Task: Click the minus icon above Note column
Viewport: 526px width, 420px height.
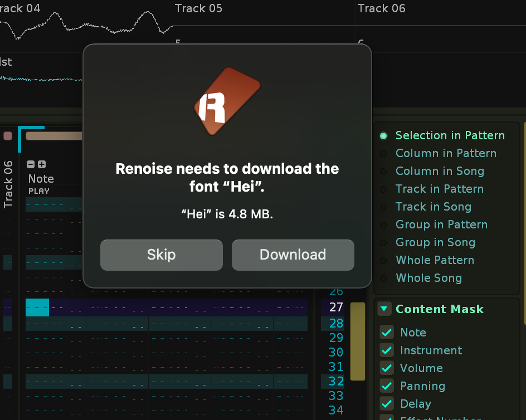Action: pyautogui.click(x=31, y=164)
